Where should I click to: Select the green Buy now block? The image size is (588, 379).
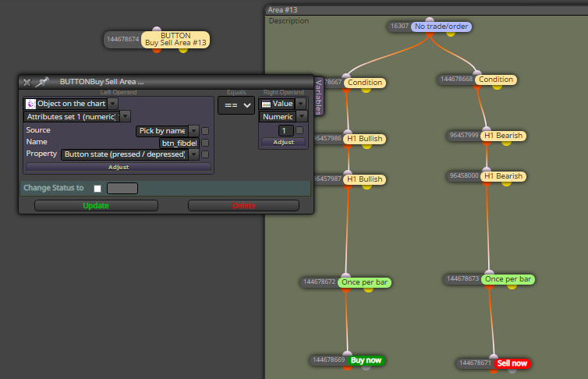366,360
